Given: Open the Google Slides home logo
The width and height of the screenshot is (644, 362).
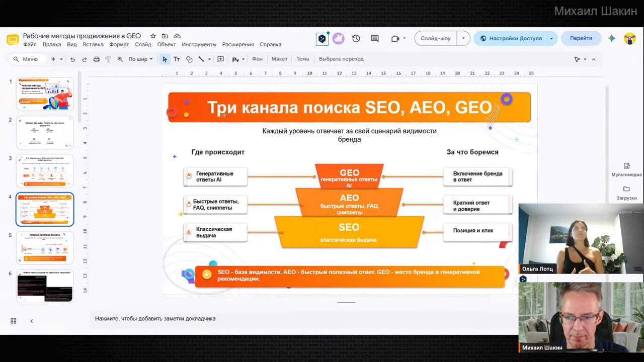Looking at the screenshot, I should point(13,40).
